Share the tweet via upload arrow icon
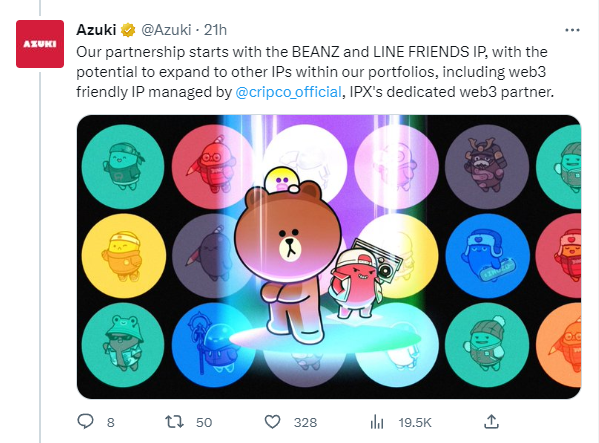 coord(491,422)
